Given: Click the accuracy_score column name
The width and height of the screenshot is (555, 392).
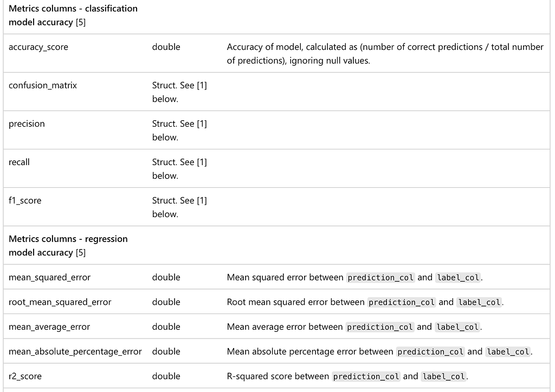Looking at the screenshot, I should [x=38, y=47].
